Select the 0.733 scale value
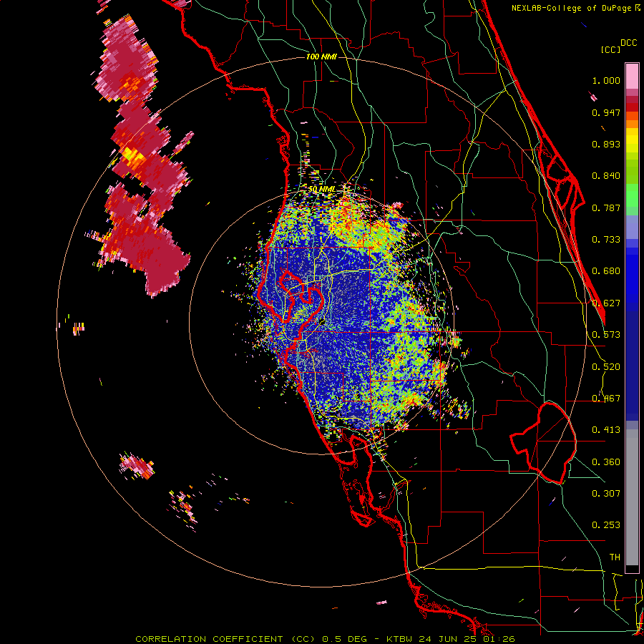 click(606, 240)
